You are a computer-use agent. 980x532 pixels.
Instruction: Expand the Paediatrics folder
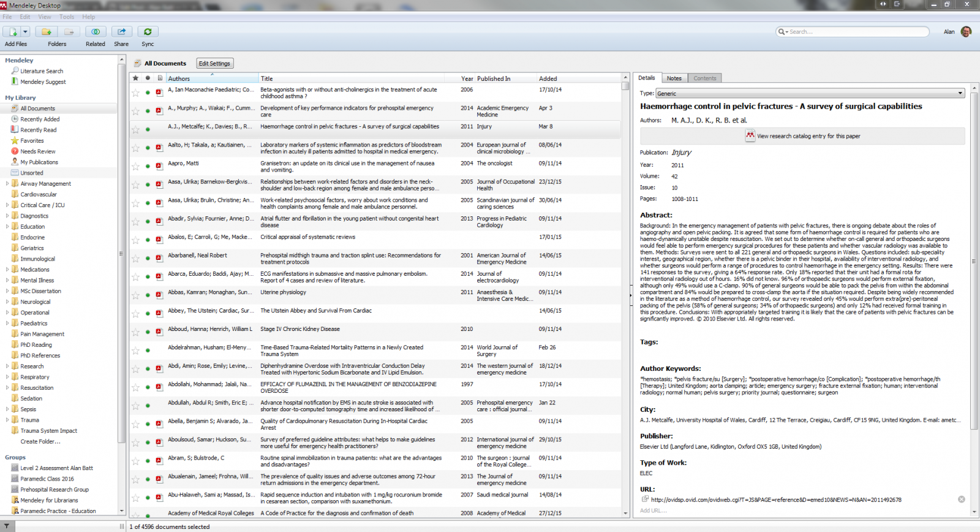pyautogui.click(x=7, y=323)
